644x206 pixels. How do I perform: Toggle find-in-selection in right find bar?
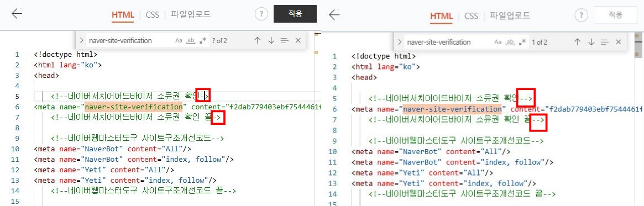pyautogui.click(x=605, y=42)
